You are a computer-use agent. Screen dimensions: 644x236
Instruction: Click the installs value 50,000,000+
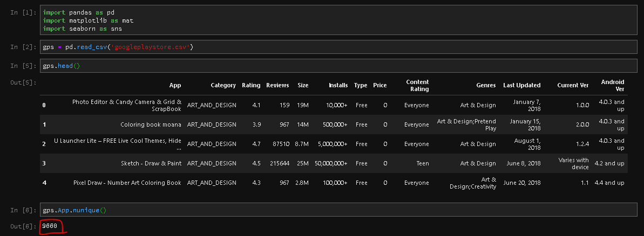[x=331, y=163]
